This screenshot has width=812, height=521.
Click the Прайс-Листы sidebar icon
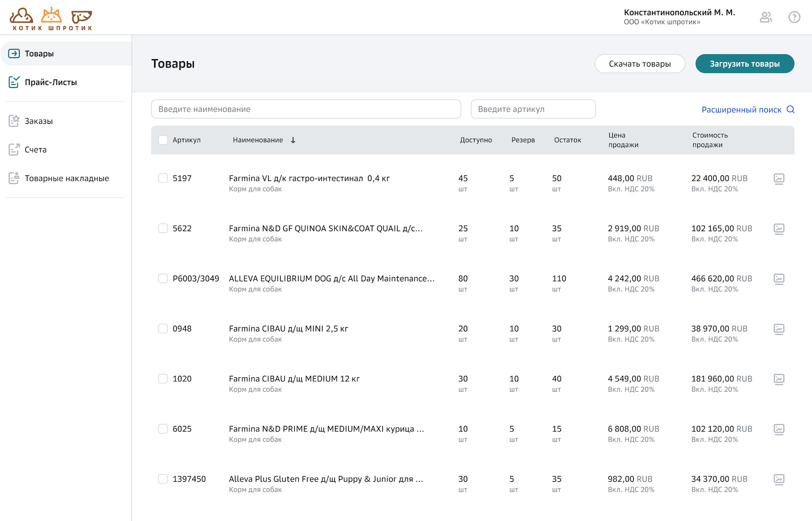point(14,82)
